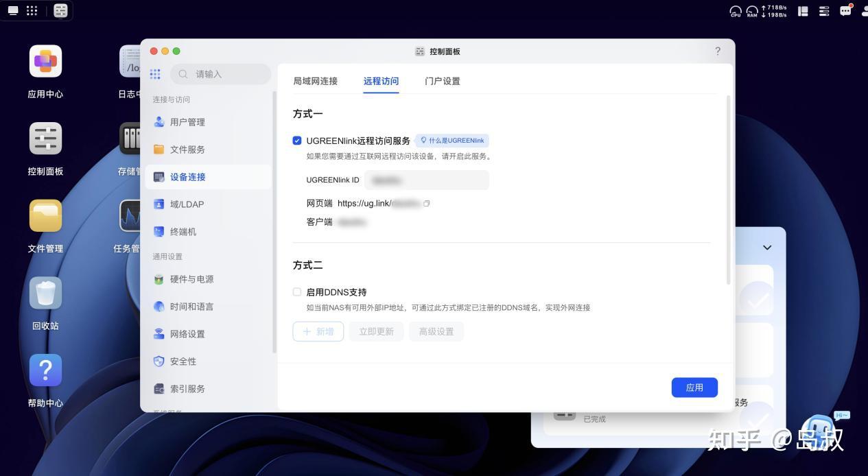This screenshot has height=476, width=868.
Task: Open the CPU usage gauge in the top bar
Action: [736, 11]
